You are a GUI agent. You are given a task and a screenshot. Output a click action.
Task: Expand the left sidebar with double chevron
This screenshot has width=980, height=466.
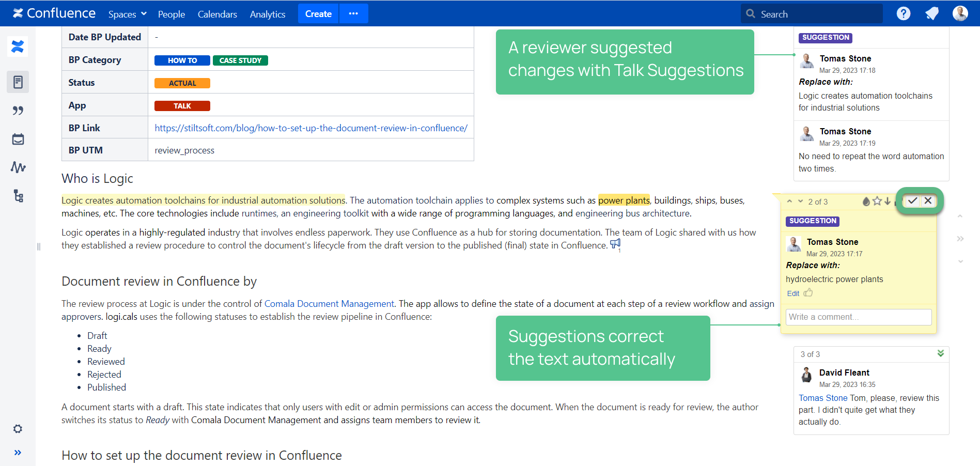pos(18,453)
